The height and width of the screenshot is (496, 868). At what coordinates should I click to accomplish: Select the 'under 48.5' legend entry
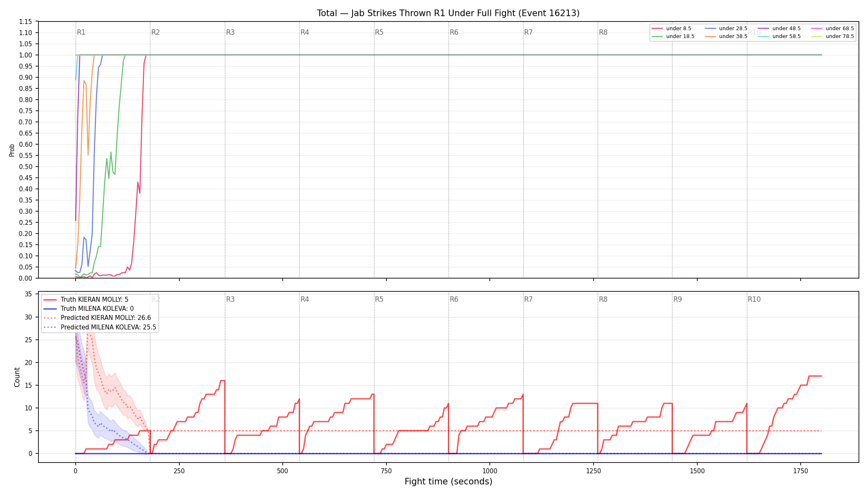pos(779,29)
